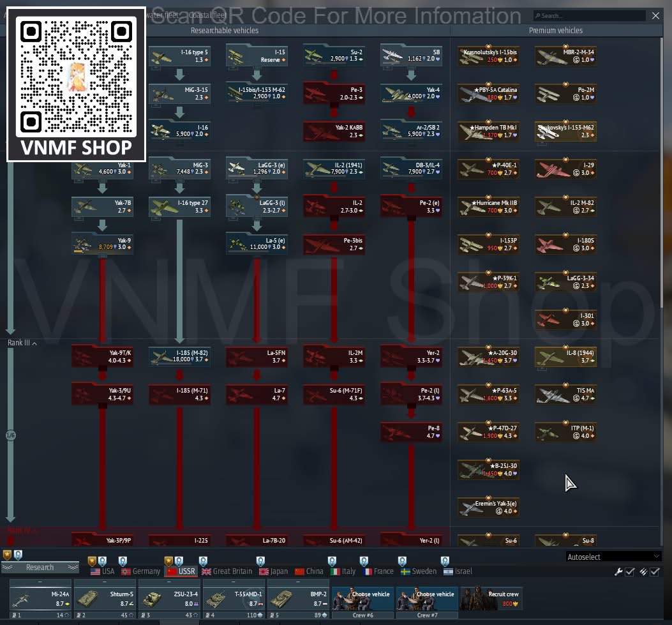The image size is (672, 625).
Task: Select the I-185 (M-82) fighter card
Action: [179, 356]
